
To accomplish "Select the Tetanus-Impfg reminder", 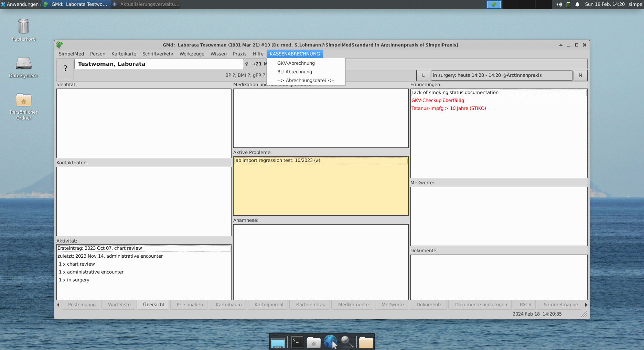I will click(x=498, y=108).
